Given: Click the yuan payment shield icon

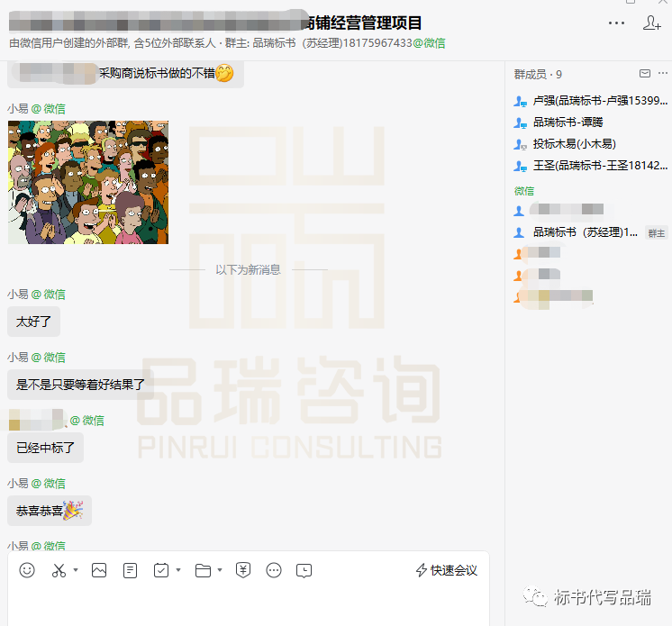Looking at the screenshot, I should coord(243,570).
